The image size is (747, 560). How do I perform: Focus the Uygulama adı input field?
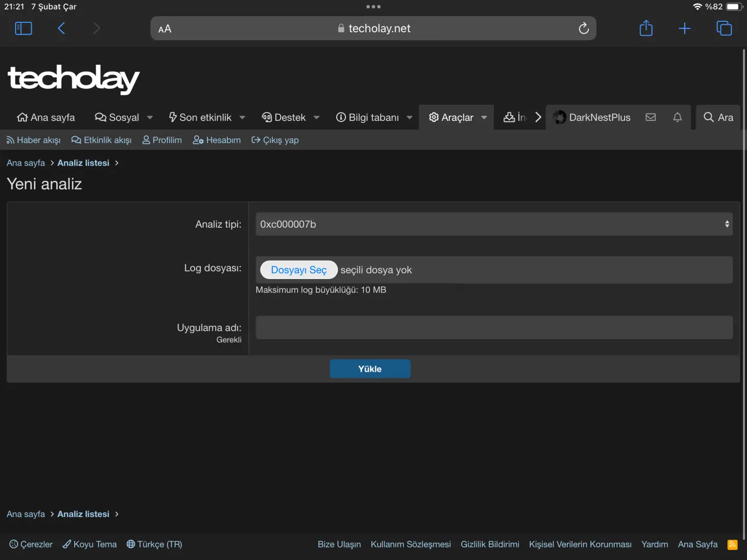pos(494,328)
